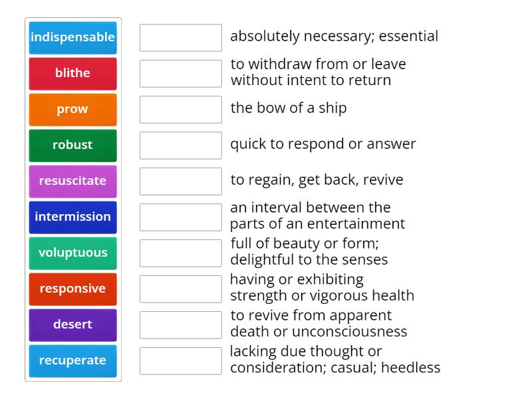Select the prow vocabulary card
Viewport: 532px width, 399px height.
[72, 109]
